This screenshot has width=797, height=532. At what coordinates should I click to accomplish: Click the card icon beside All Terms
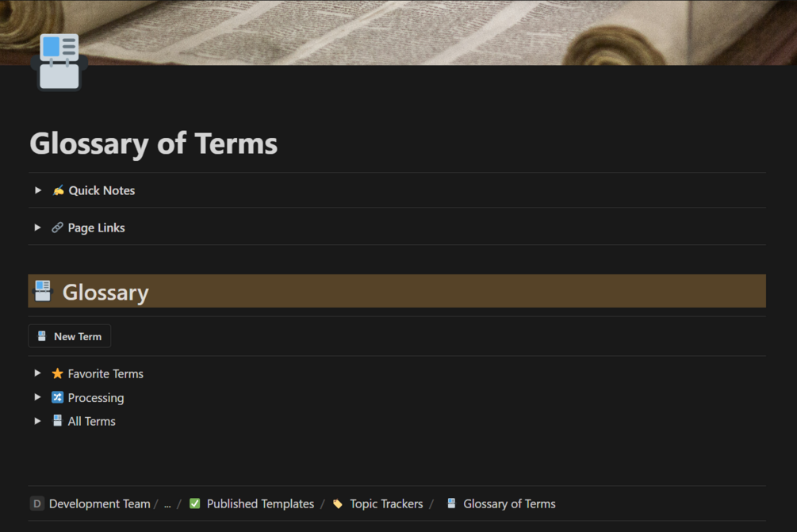(x=57, y=421)
